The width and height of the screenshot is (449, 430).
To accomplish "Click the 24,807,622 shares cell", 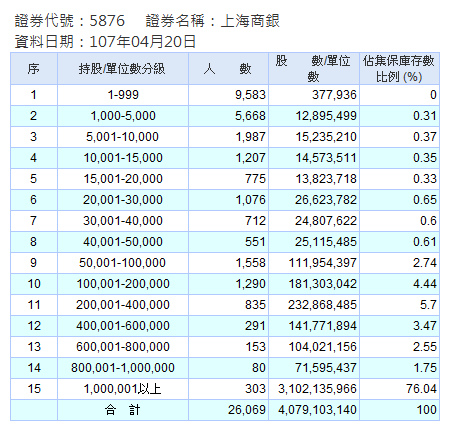I will tap(314, 221).
